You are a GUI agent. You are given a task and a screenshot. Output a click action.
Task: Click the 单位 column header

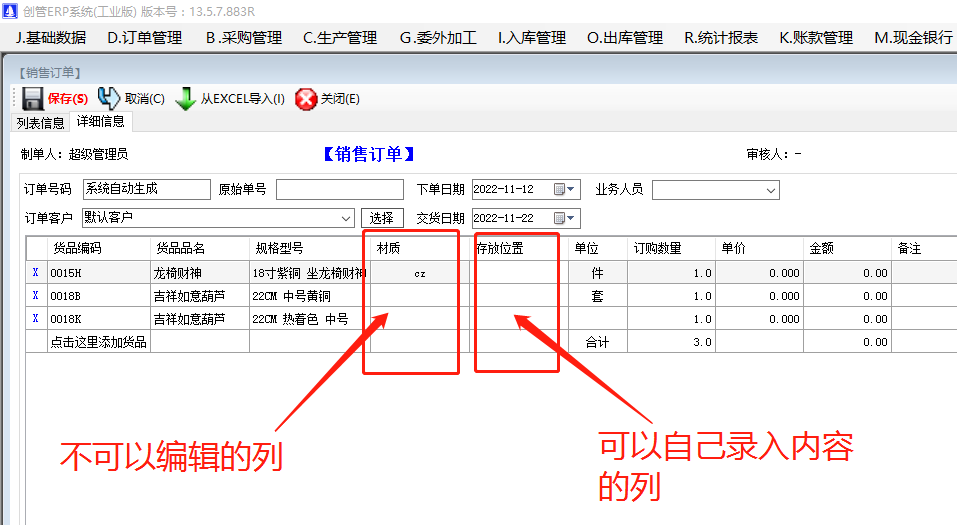[598, 248]
